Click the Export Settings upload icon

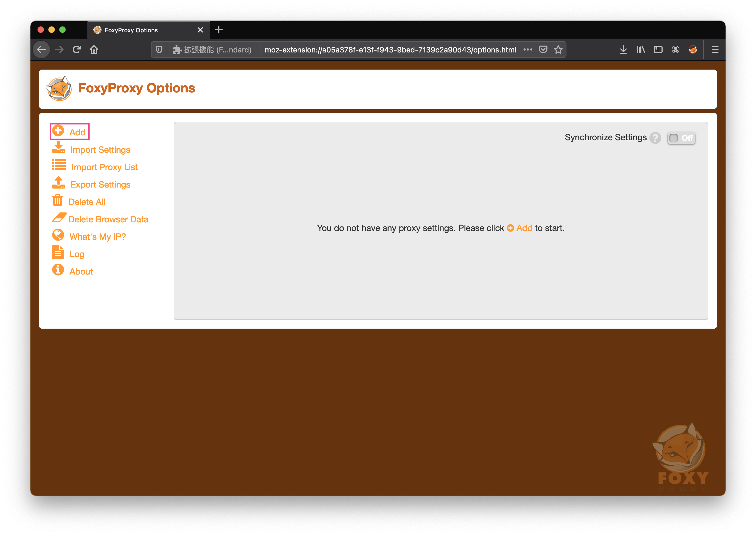click(58, 183)
